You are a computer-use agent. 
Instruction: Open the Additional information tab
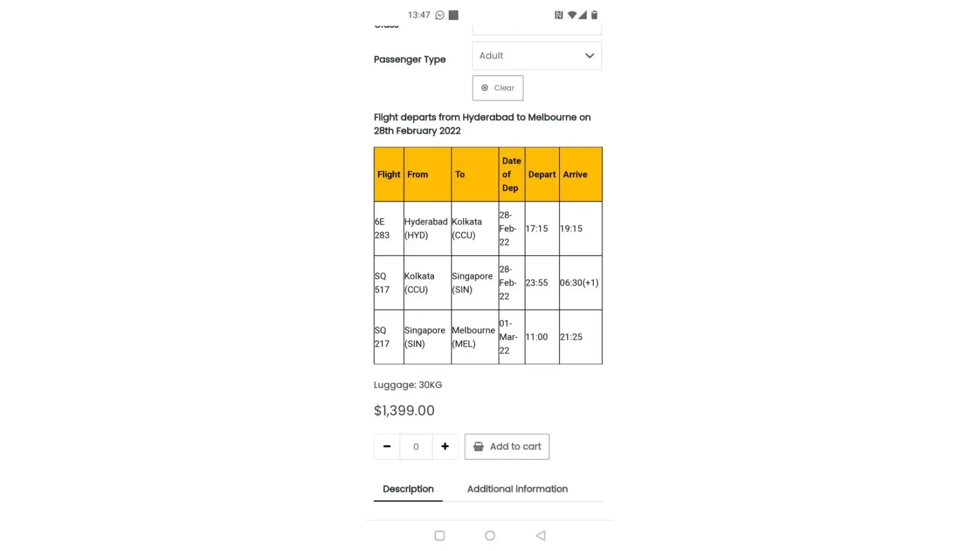tap(517, 489)
